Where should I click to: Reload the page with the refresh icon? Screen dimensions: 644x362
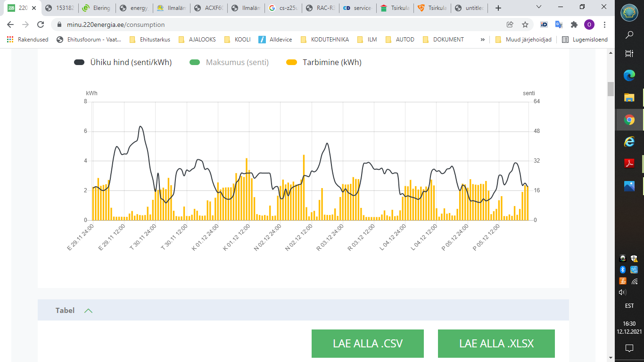click(41, 25)
